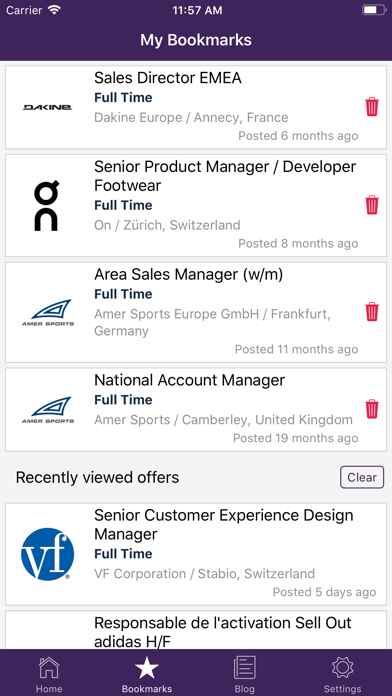Open Senior Customer Experience Design Manager offer
Image resolution: width=392 pixels, height=696 pixels.
(x=196, y=554)
